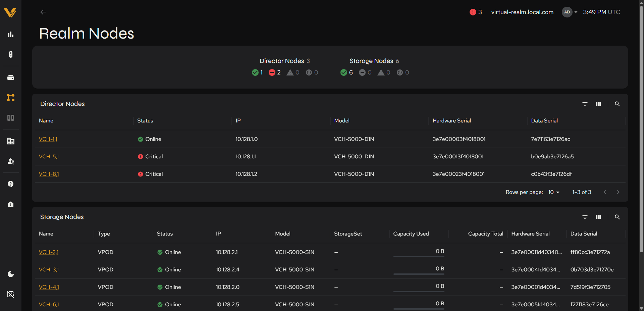
Task: Go to next page of Director Nodes
Action: click(x=618, y=192)
